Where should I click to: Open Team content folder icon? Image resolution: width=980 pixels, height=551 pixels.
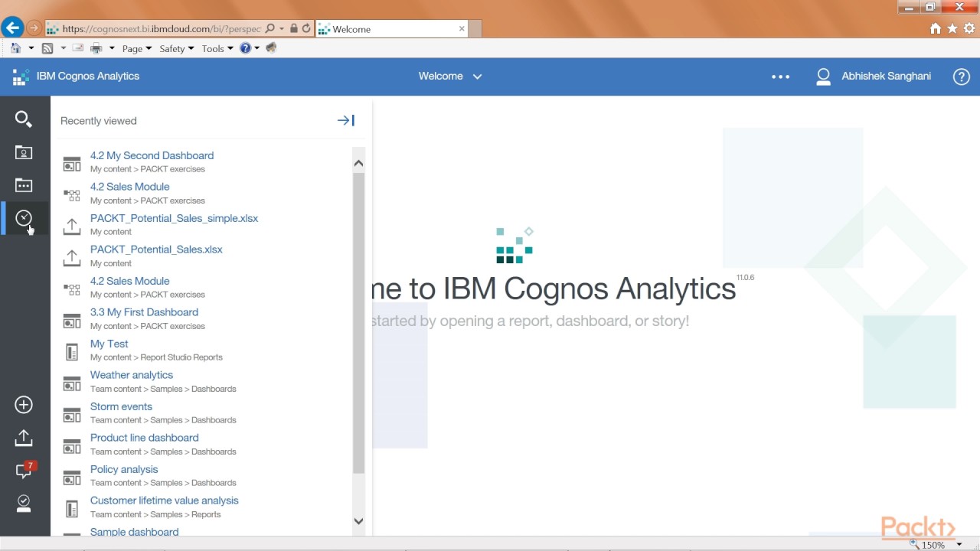[x=24, y=185]
